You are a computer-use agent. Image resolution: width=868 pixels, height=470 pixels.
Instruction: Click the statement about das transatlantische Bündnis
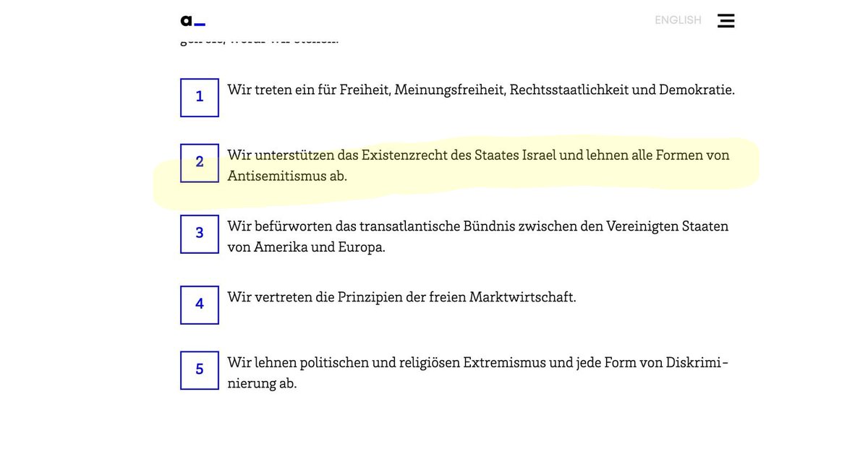477,236
